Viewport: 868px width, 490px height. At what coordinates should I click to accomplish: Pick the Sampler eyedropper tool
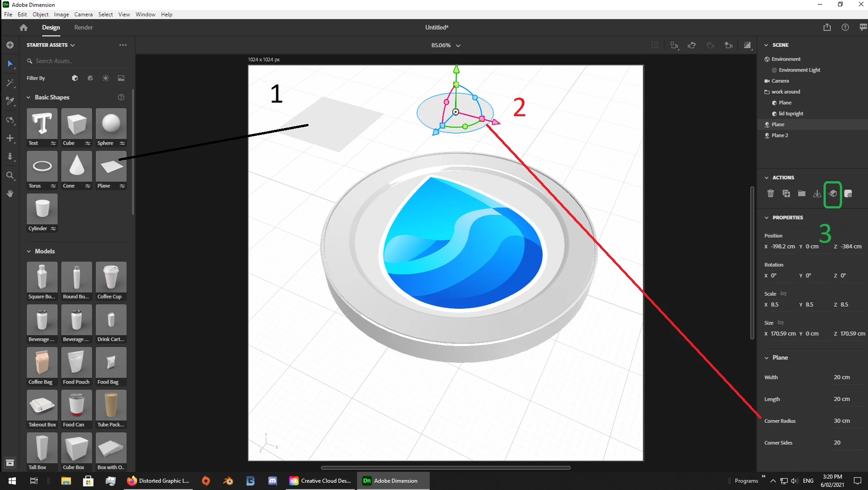(x=10, y=101)
